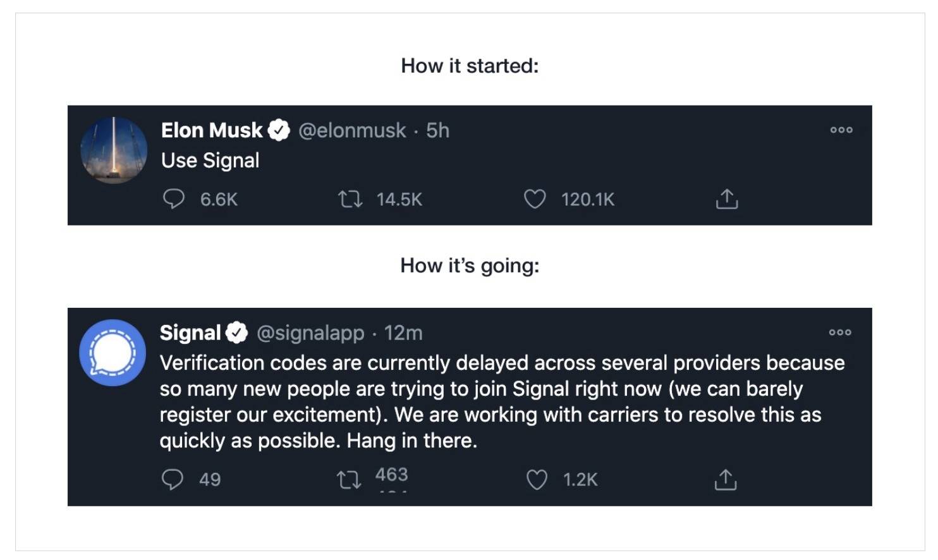Share Elon Musk's tweet via share icon

click(x=727, y=199)
